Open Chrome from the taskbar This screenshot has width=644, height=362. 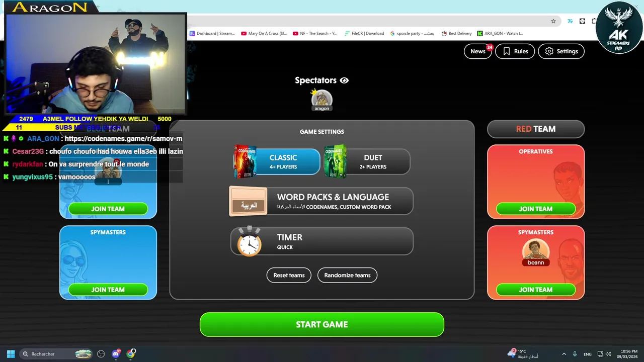131,354
